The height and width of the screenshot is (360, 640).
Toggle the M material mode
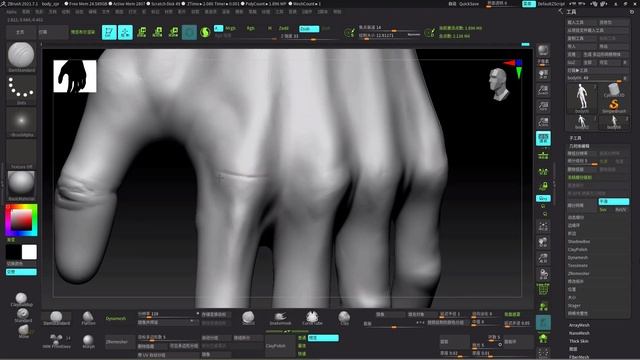(x=270, y=28)
